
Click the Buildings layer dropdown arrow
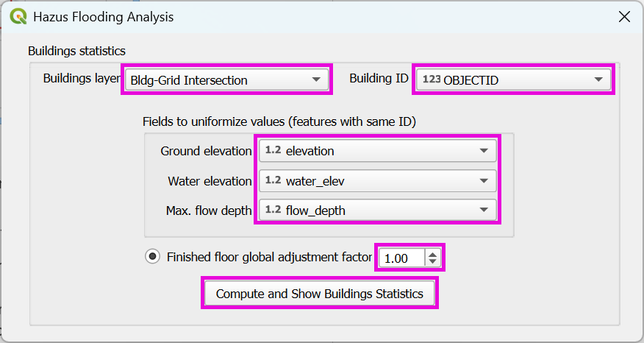[316, 79]
